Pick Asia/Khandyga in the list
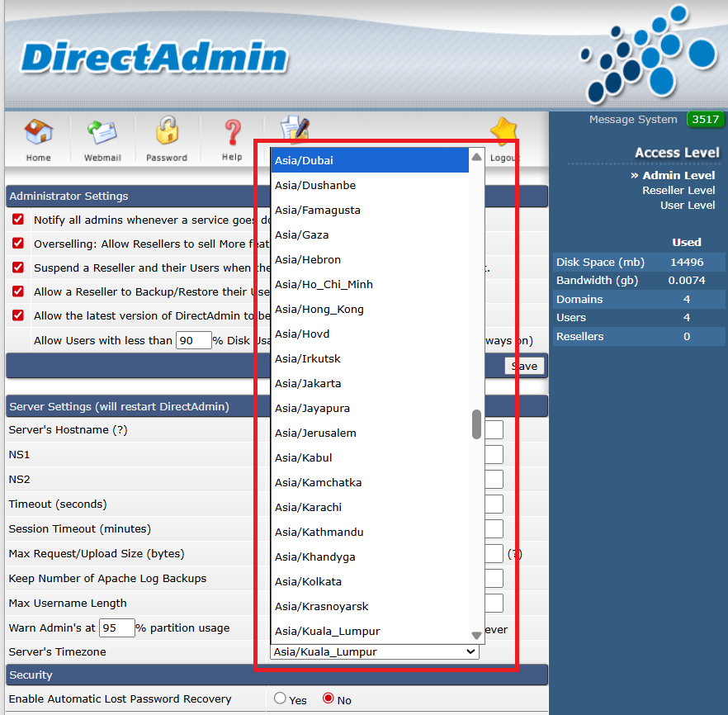Image resolution: width=728 pixels, height=715 pixels. pyautogui.click(x=370, y=556)
